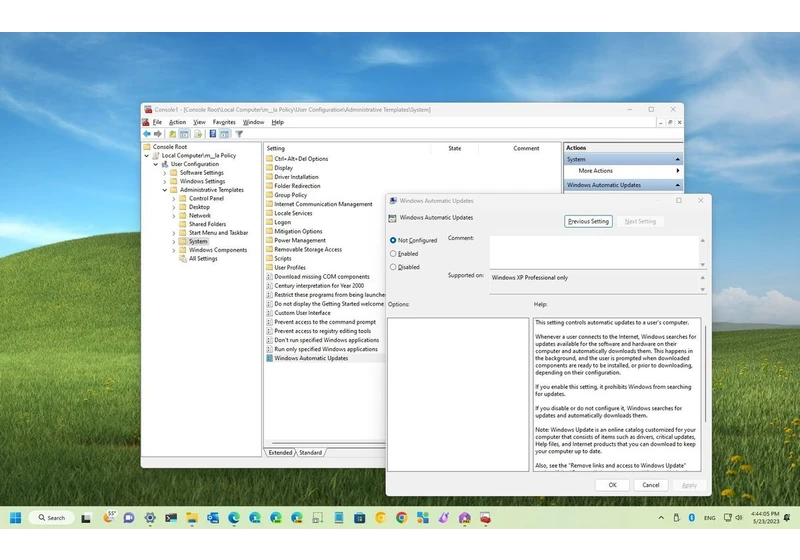Click the Local Computer Policy icon in the tree
Image resolution: width=800 pixels, height=560 pixels.
pos(156,156)
